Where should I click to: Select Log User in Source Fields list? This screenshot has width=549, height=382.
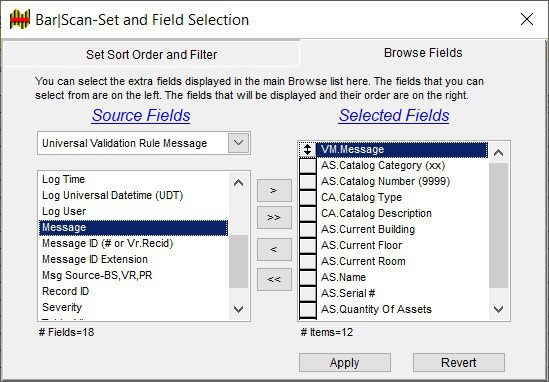pos(64,211)
